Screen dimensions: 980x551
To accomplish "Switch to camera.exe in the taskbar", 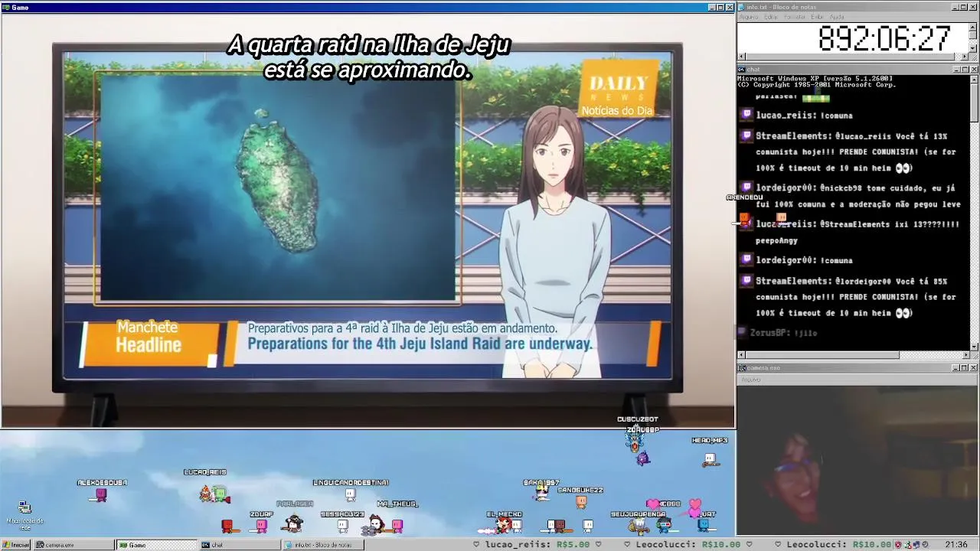I will pos(73,545).
